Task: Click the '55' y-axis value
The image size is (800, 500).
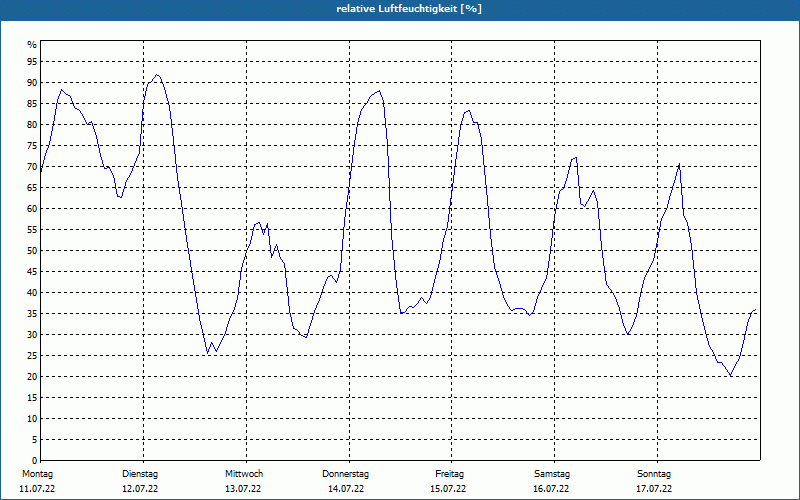Action: (x=32, y=230)
